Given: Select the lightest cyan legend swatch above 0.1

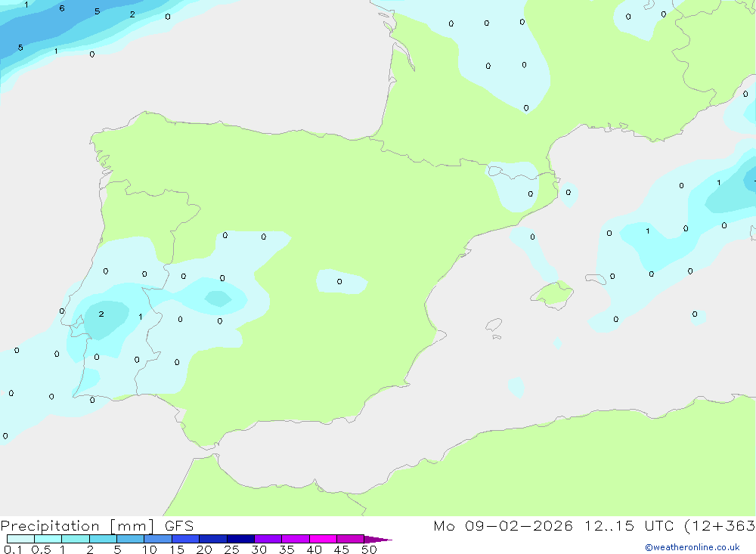Looking at the screenshot, I should click(20, 539).
